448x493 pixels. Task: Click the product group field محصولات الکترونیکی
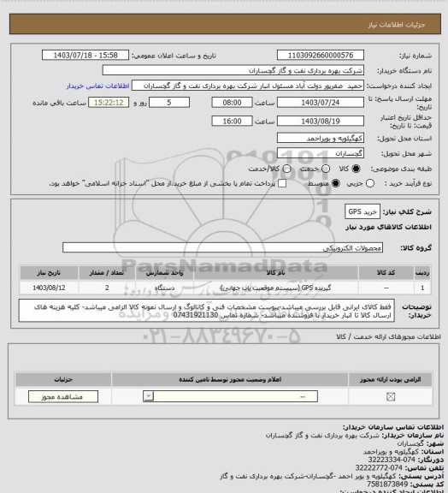click(222, 247)
